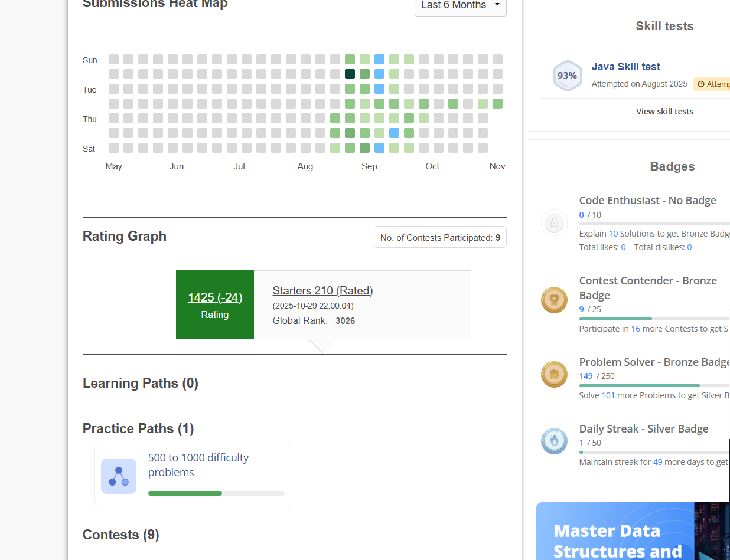Viewport: 730px width, 560px height.
Task: Open the Master Data Structures ad banner
Action: [x=633, y=531]
